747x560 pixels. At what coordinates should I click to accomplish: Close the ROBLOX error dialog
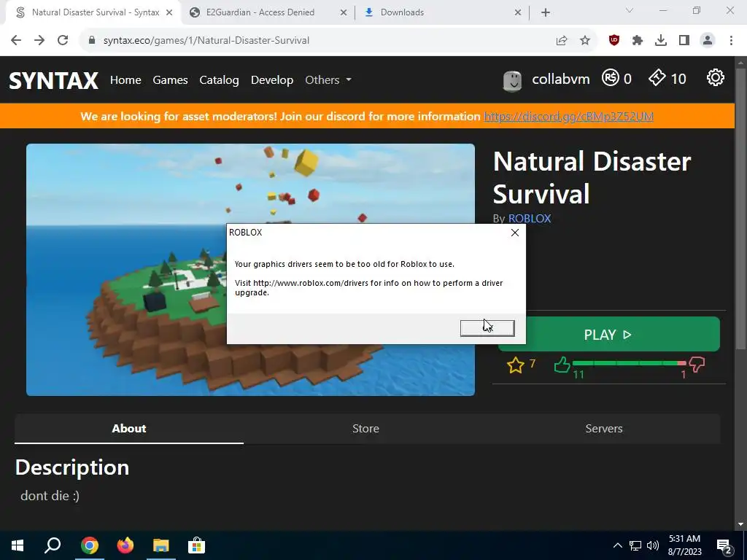point(514,233)
